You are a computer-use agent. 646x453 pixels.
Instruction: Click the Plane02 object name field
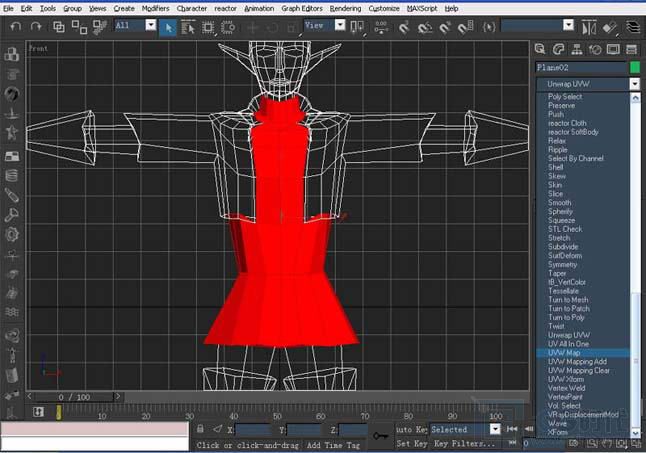click(580, 68)
